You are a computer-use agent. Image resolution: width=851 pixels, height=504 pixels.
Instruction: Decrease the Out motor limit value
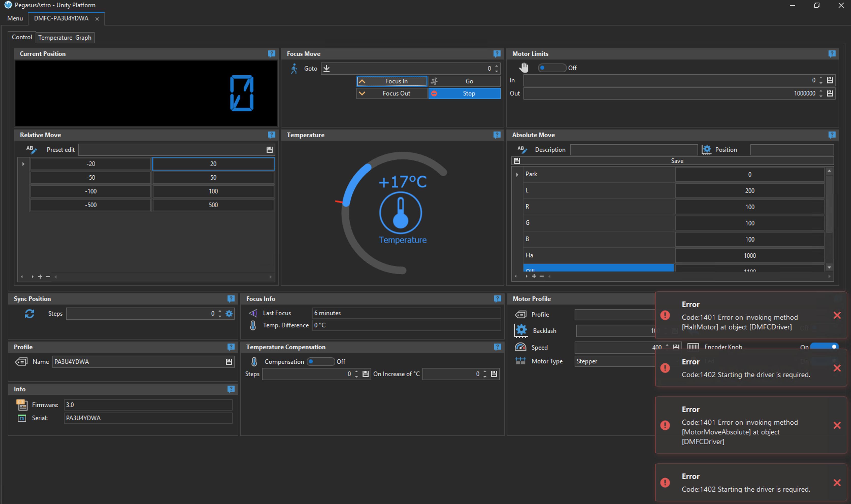821,96
